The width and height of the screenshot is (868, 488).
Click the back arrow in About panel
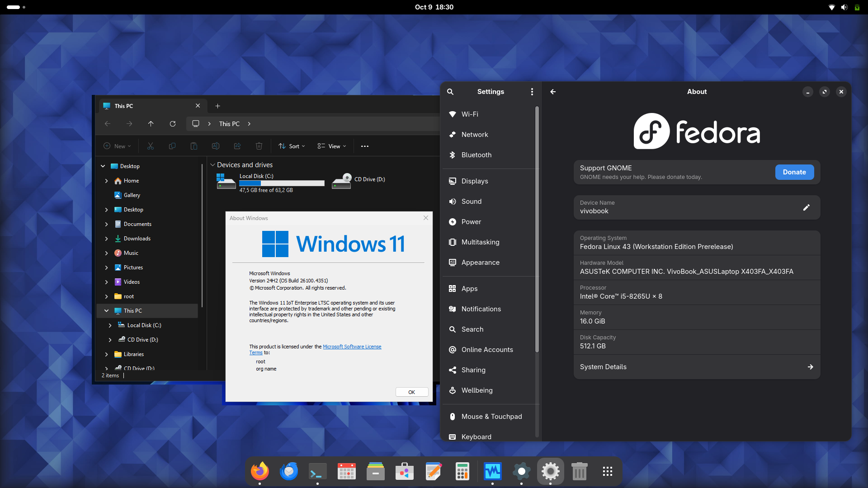tap(553, 92)
